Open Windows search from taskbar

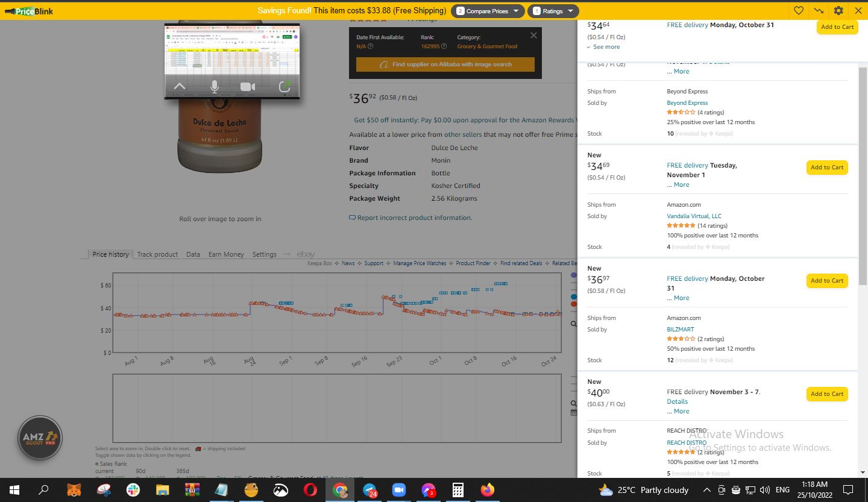tap(43, 490)
